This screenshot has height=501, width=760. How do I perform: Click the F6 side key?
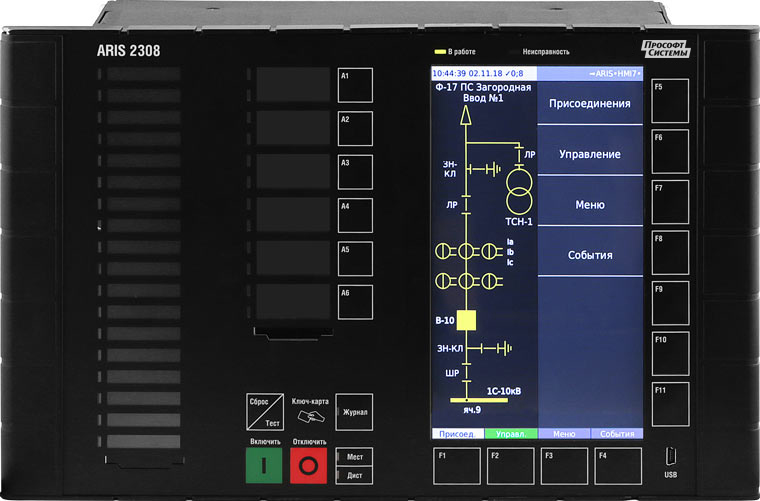coord(670,151)
